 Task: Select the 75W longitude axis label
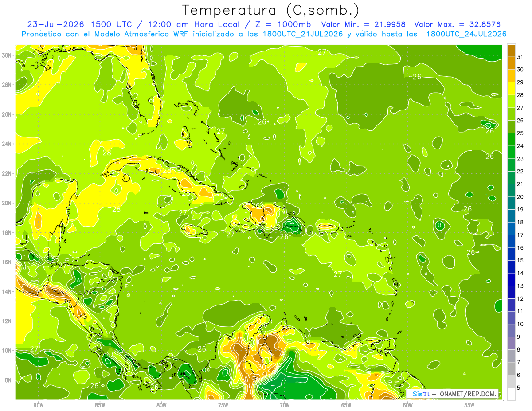point(223,405)
